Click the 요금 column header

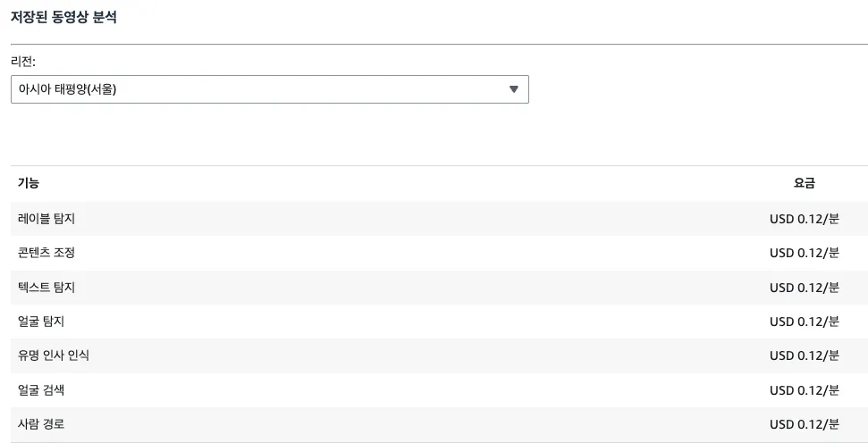point(804,183)
